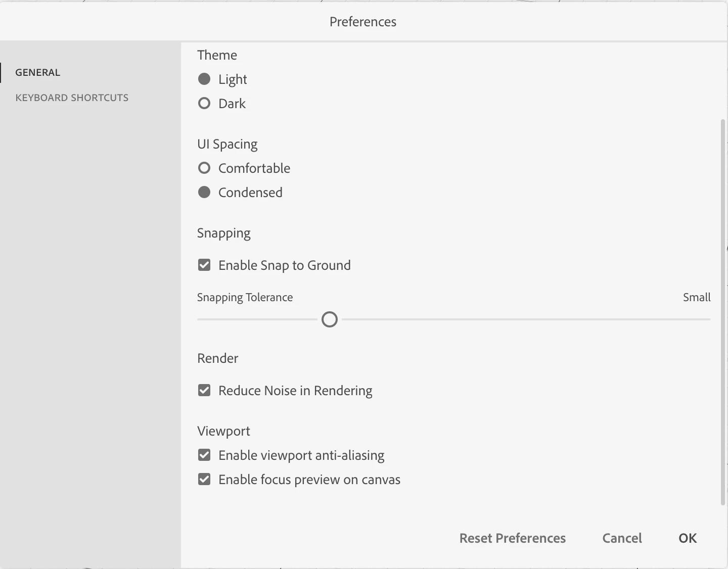Toggle Enable viewport anti-aliasing checkbox

(x=204, y=455)
